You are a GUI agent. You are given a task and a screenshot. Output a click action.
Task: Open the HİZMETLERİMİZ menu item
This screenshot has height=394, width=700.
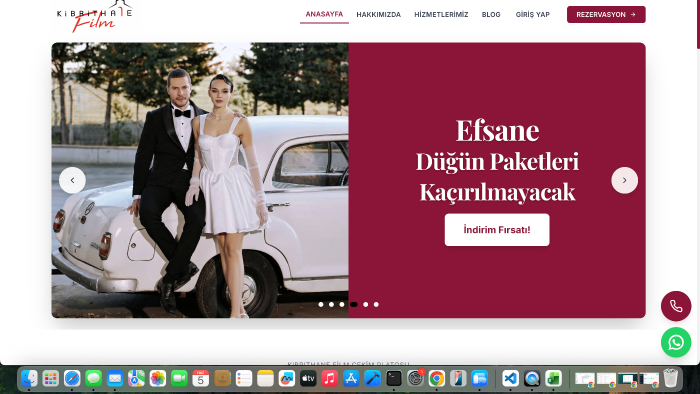point(441,15)
